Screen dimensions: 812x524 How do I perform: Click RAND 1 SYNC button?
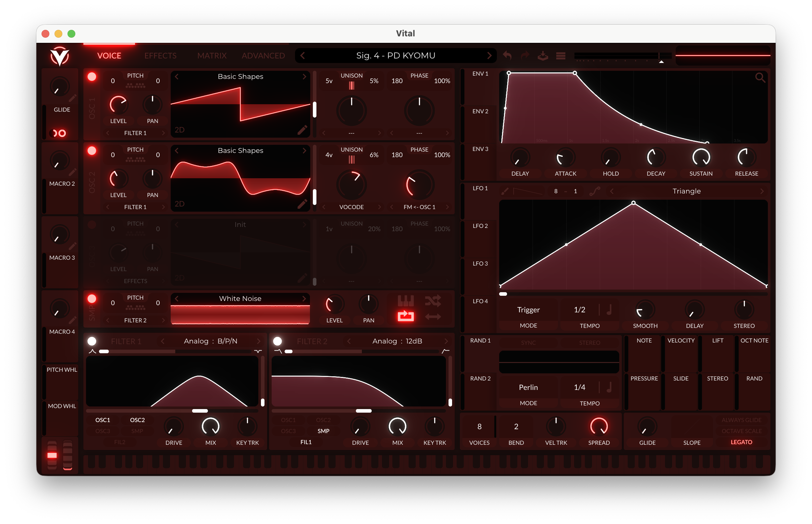click(x=528, y=343)
